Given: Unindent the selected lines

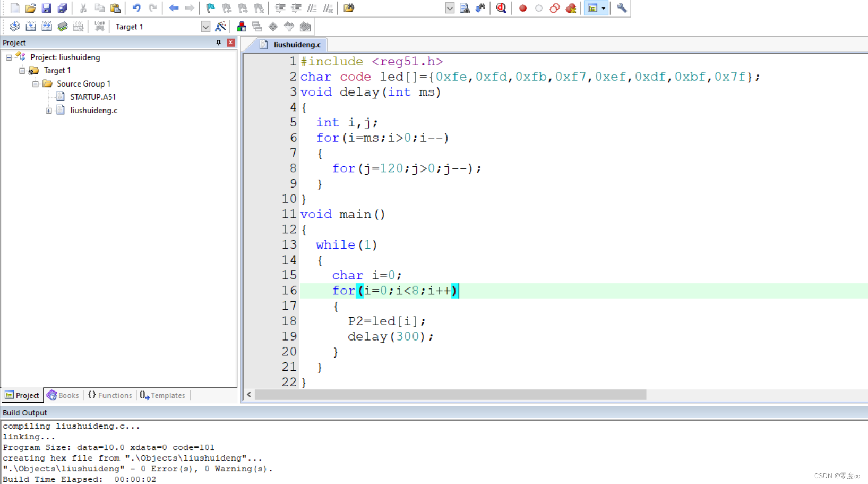Looking at the screenshot, I should click(296, 8).
